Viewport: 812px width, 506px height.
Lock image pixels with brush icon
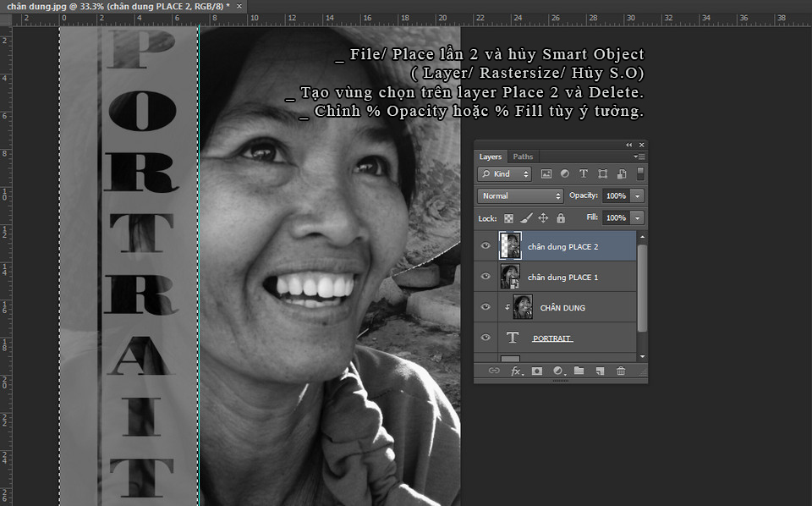point(526,218)
